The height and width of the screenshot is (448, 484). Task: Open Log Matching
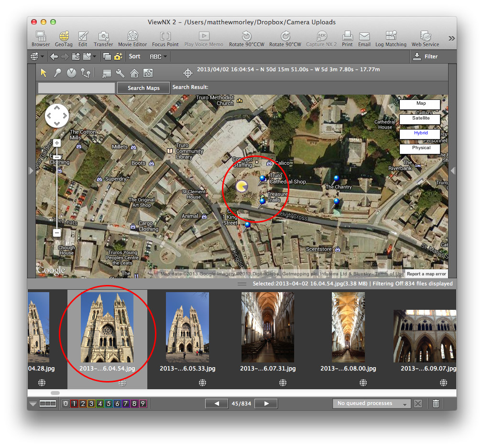click(391, 39)
